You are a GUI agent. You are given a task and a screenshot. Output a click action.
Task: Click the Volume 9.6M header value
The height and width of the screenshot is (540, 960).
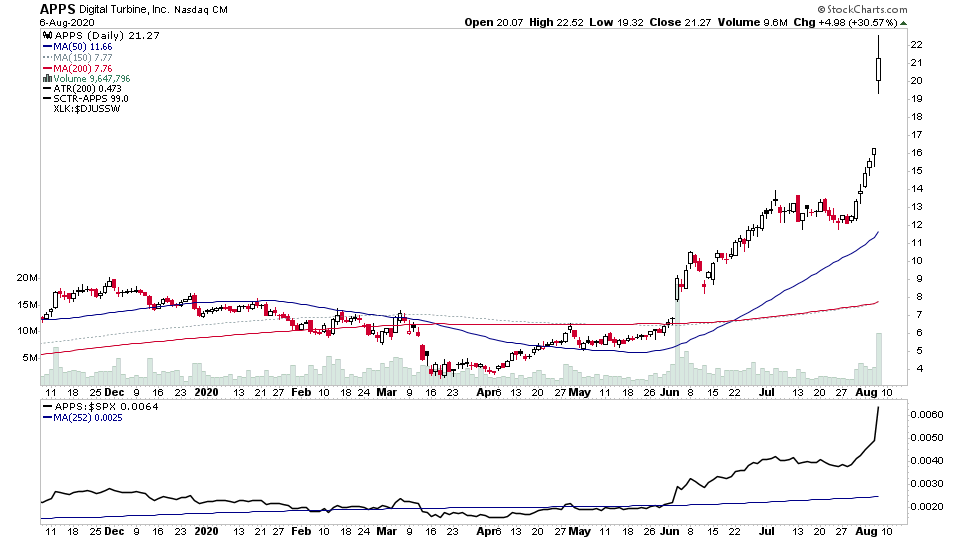point(752,22)
